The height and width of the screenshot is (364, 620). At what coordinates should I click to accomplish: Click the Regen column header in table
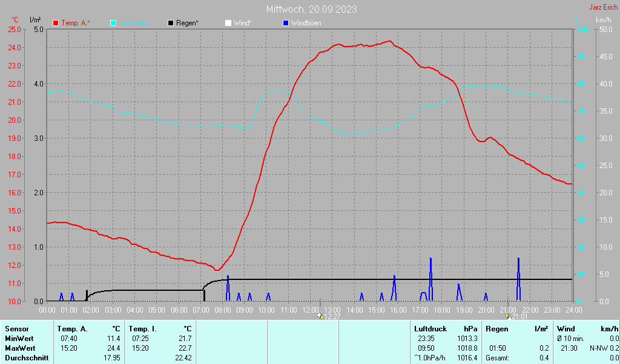pyautogui.click(x=496, y=328)
